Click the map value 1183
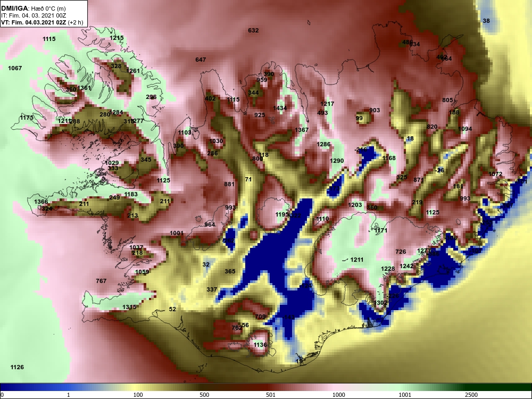532x399 pixels. pyautogui.click(x=131, y=194)
